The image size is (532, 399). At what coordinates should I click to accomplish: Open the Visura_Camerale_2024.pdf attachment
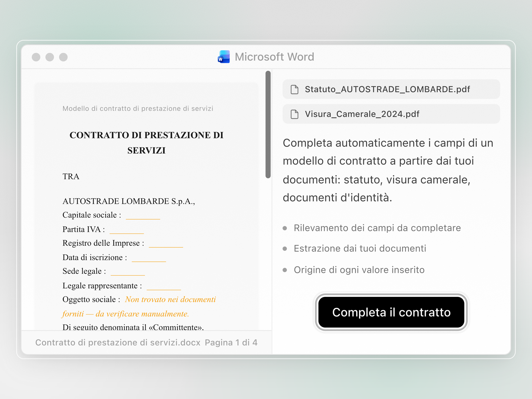391,114
